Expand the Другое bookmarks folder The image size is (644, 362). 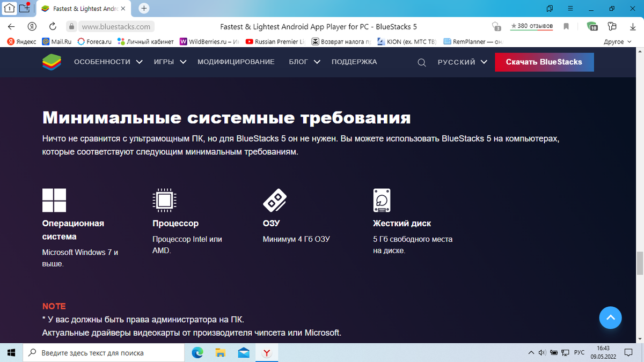pyautogui.click(x=617, y=41)
